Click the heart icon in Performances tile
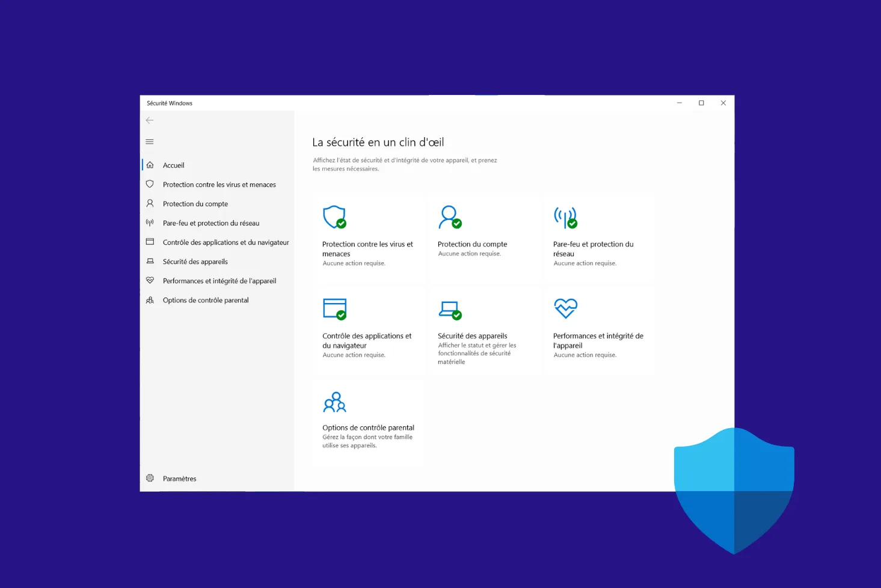The height and width of the screenshot is (588, 881). pyautogui.click(x=565, y=308)
